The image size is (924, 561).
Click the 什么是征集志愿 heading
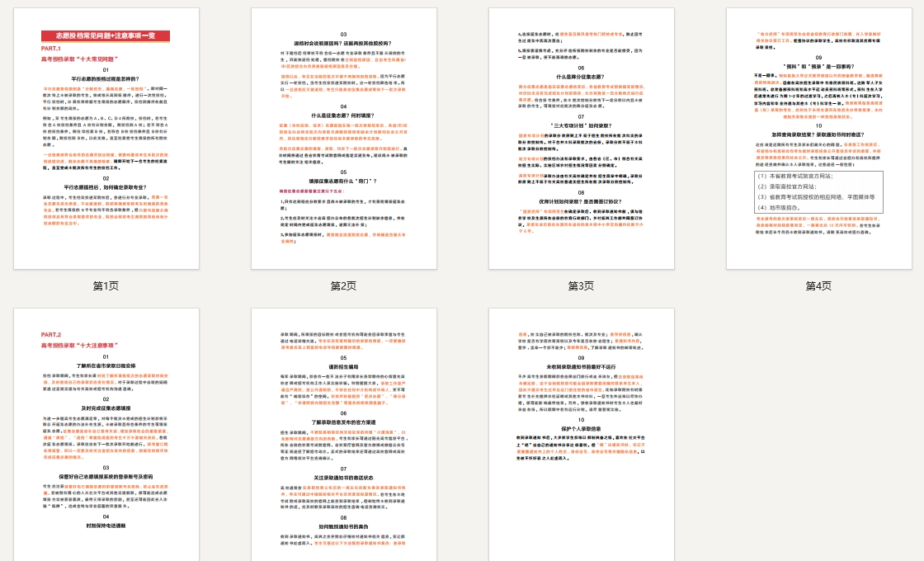click(x=343, y=115)
